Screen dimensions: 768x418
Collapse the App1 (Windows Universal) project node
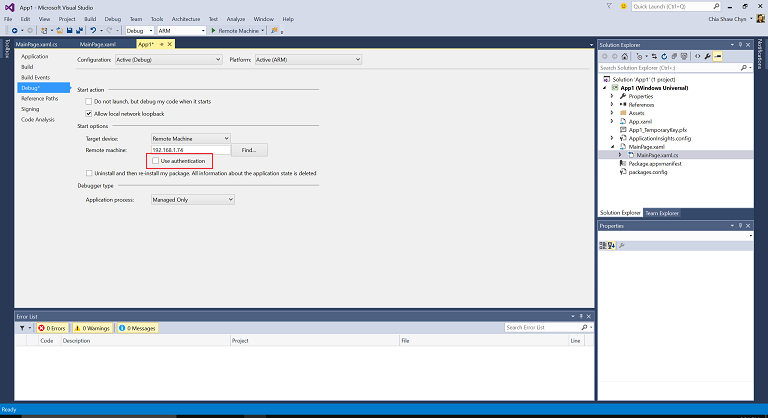pos(604,88)
